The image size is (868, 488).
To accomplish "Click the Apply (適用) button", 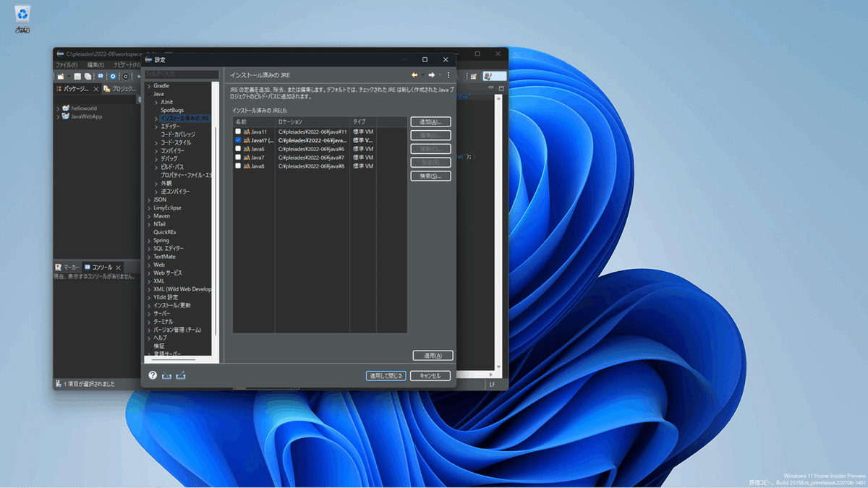I will point(433,355).
